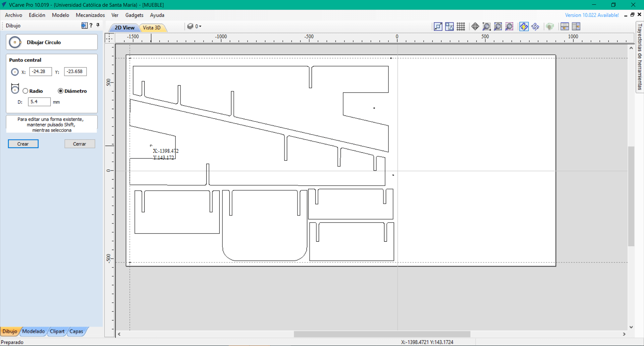This screenshot has width=644, height=346.
Task: Switch to the Vista 3D tab
Action: point(152,28)
